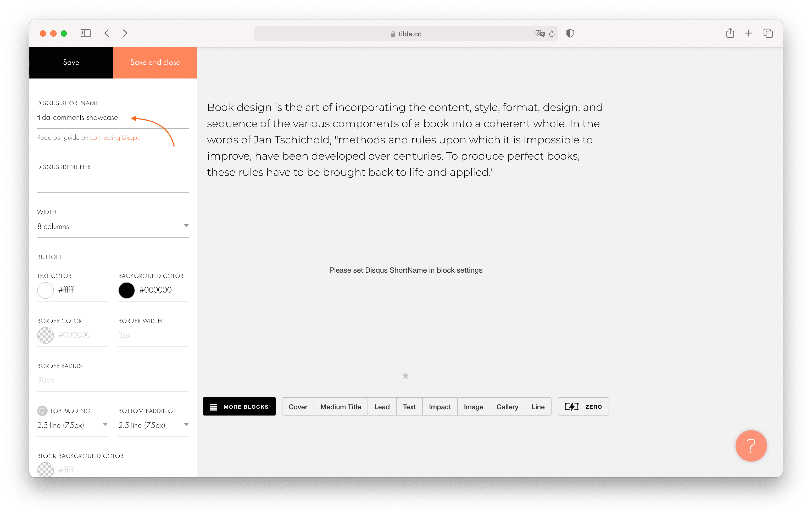Open the Bottom Padding dropdown
This screenshot has width=812, height=516.
point(153,425)
